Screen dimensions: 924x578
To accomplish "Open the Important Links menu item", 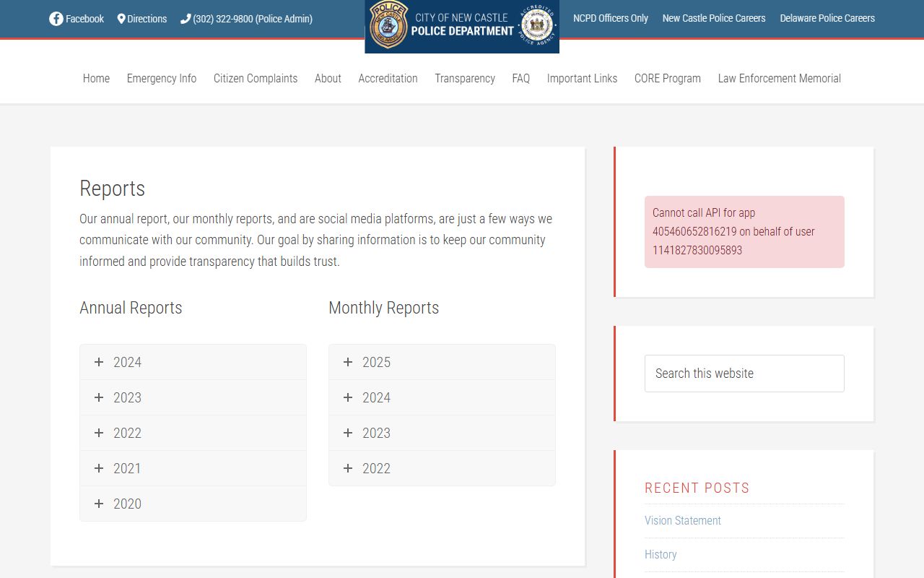I will (x=582, y=78).
